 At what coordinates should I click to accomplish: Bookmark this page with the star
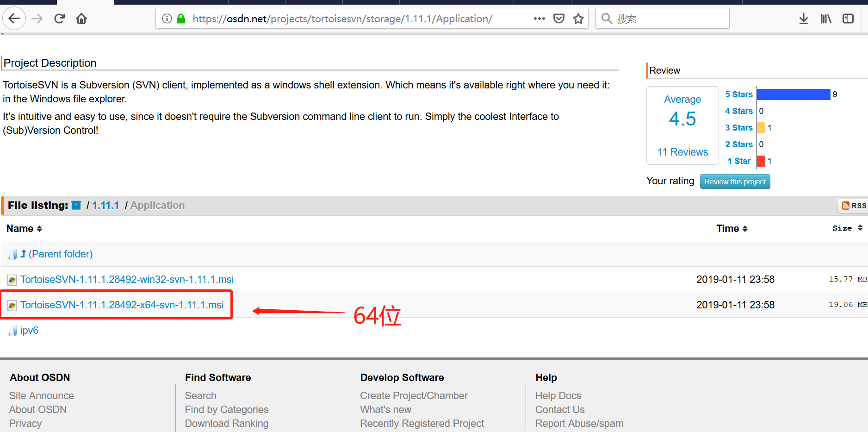[x=578, y=19]
